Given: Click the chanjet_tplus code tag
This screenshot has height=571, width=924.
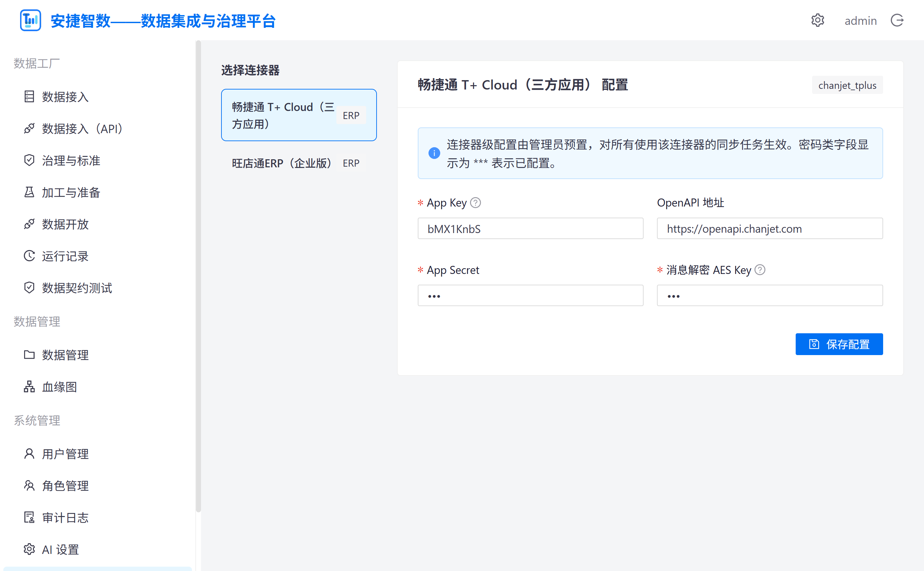Looking at the screenshot, I should point(847,85).
